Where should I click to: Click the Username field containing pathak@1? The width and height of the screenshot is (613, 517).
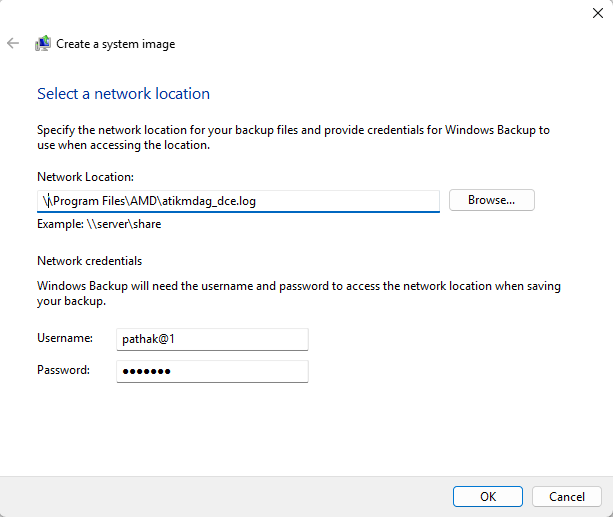point(209,340)
